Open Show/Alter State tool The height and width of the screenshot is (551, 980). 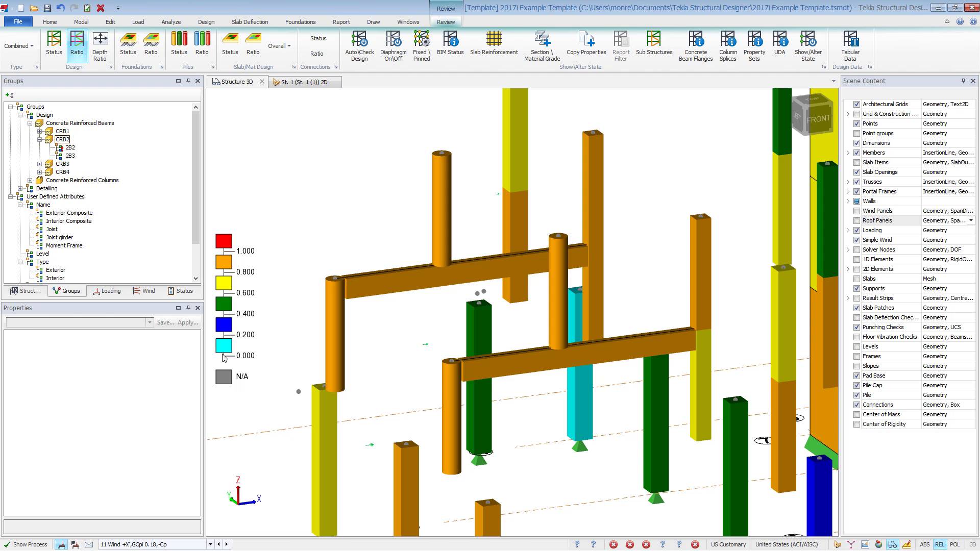pos(808,46)
